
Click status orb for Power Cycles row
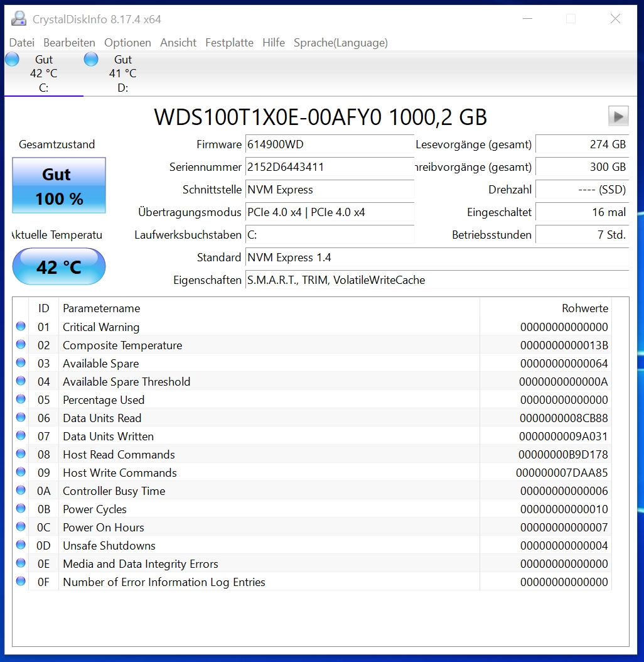21,508
